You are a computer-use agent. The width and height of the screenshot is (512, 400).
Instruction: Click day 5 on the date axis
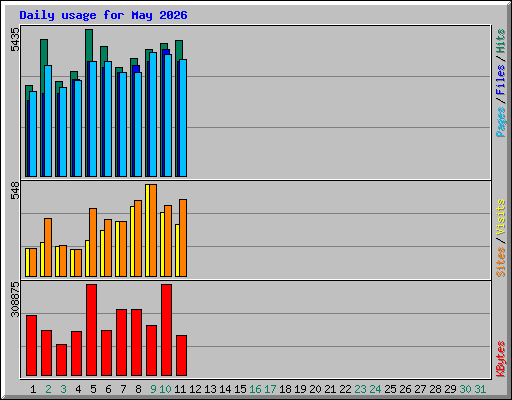click(93, 389)
